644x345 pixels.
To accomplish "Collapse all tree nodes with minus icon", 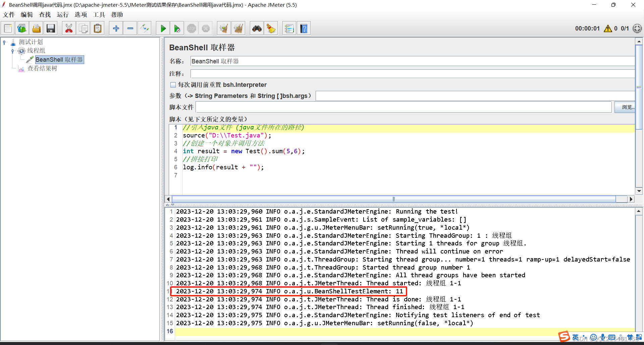I will [130, 28].
